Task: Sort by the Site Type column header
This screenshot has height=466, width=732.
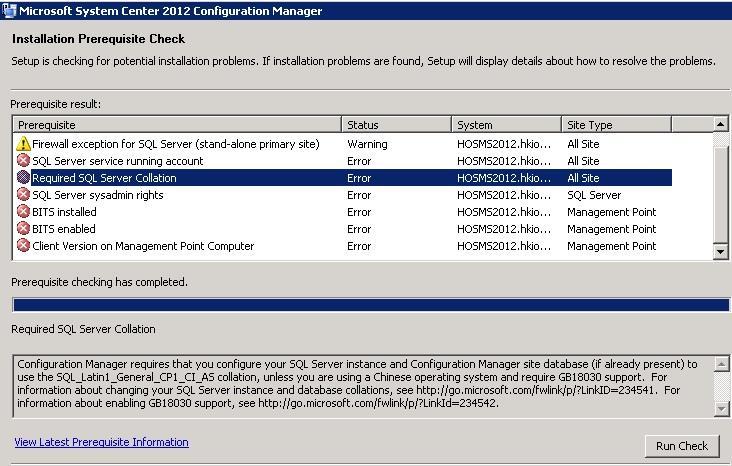Action: [616, 125]
